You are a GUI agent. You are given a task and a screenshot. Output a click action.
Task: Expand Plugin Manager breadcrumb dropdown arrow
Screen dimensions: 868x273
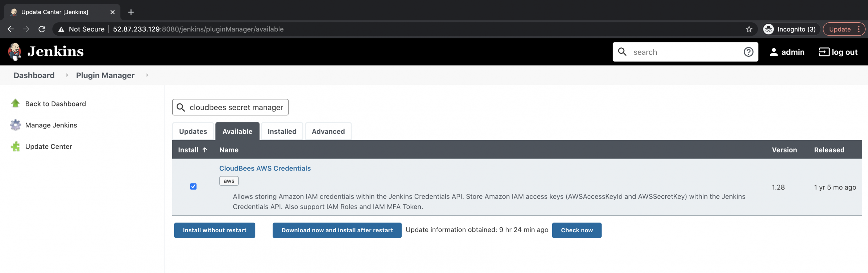click(147, 75)
